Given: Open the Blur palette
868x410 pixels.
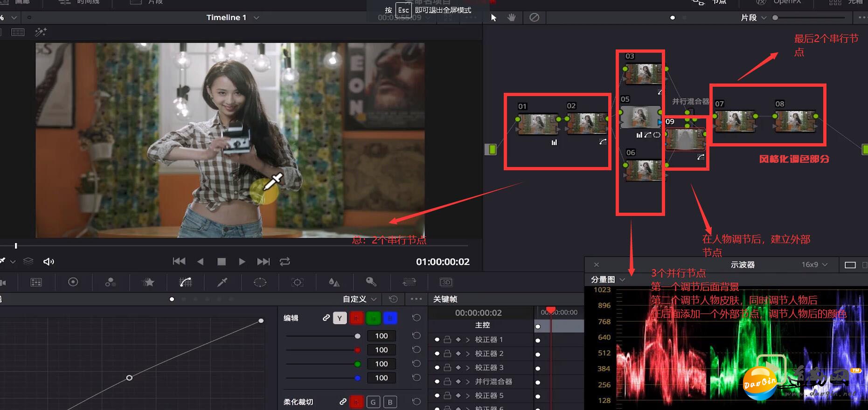Looking at the screenshot, I should pyautogui.click(x=334, y=282).
